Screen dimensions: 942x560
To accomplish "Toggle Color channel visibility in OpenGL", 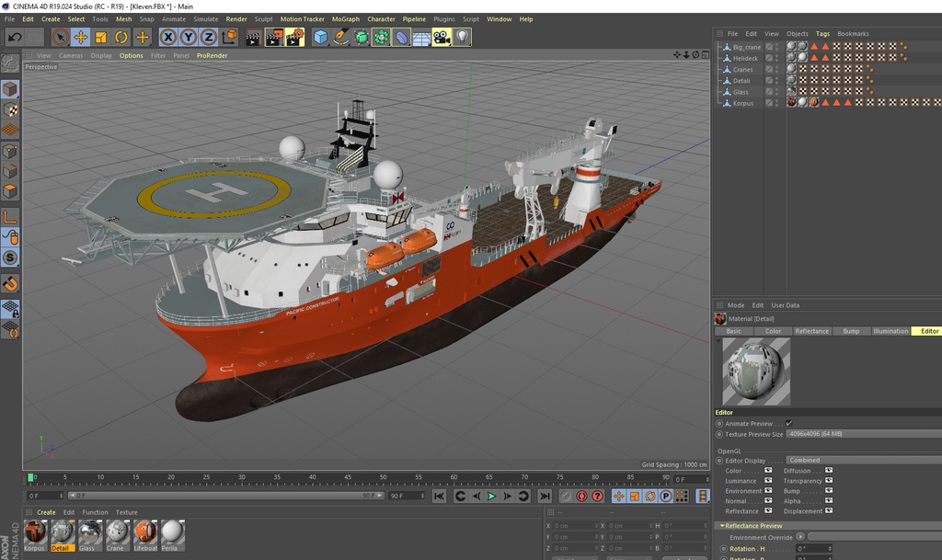I will pos(768,471).
